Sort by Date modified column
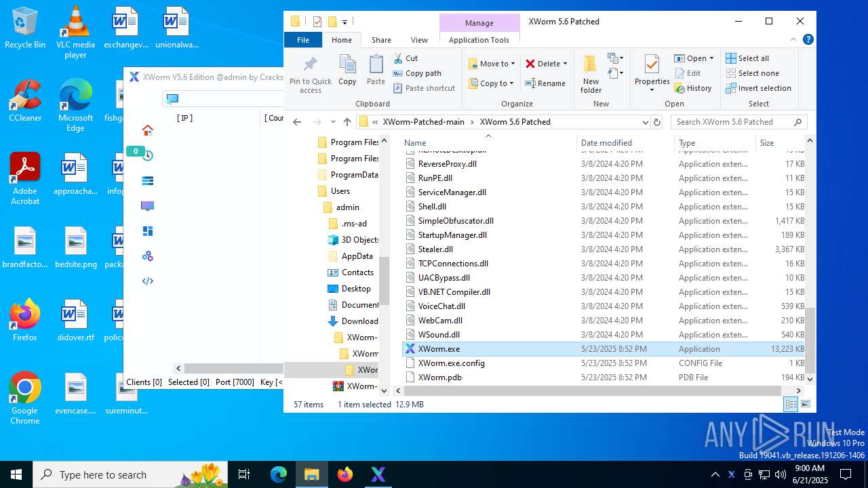 [625, 142]
